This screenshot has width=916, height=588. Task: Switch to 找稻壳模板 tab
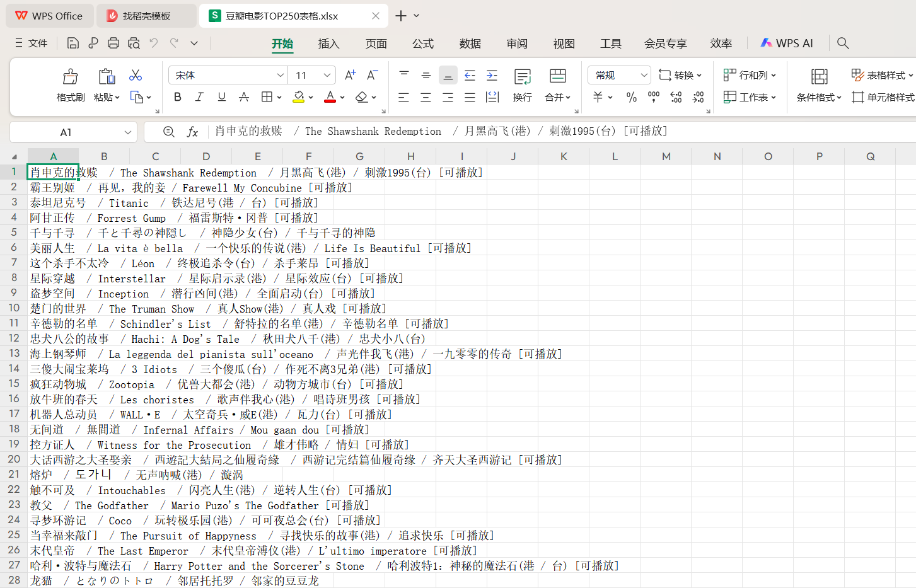point(147,16)
